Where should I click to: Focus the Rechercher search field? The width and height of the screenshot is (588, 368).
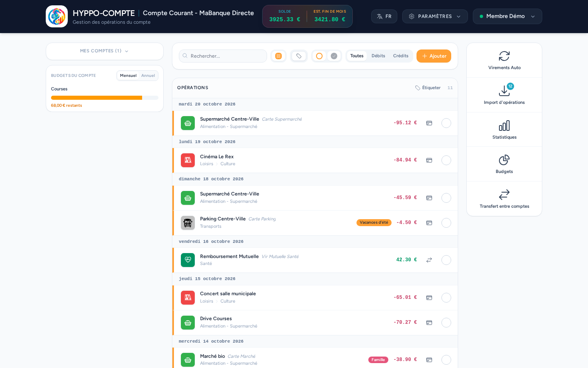pyautogui.click(x=223, y=56)
